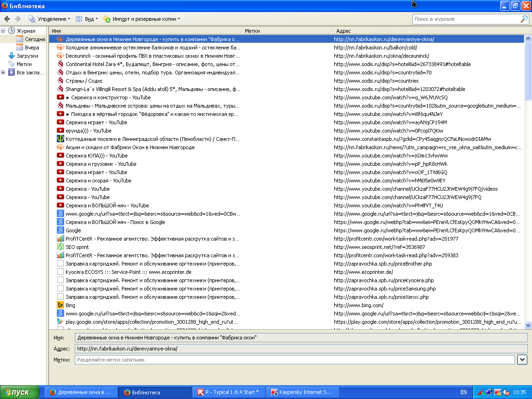Click favicon of Deceuninck оконный профиль row
532x399 pixels.
60,55
